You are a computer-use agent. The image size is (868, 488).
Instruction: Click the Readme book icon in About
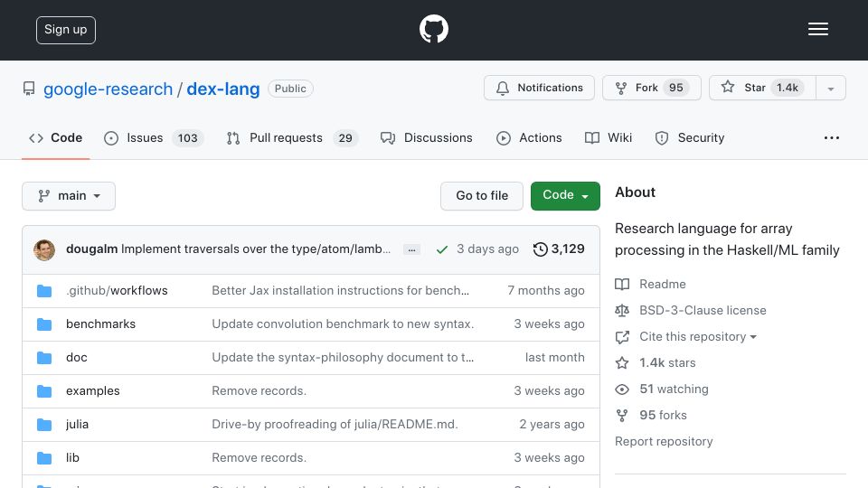(622, 285)
